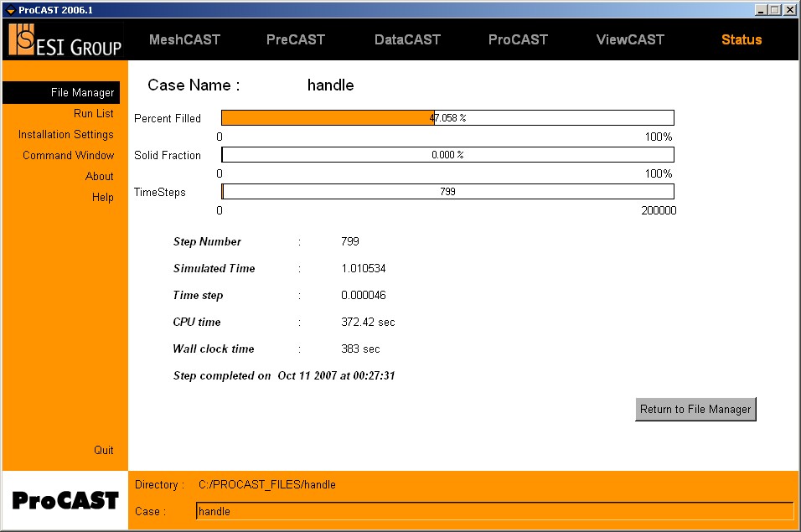This screenshot has width=801, height=532.
Task: Quit the ProCAST application
Action: [x=104, y=450]
